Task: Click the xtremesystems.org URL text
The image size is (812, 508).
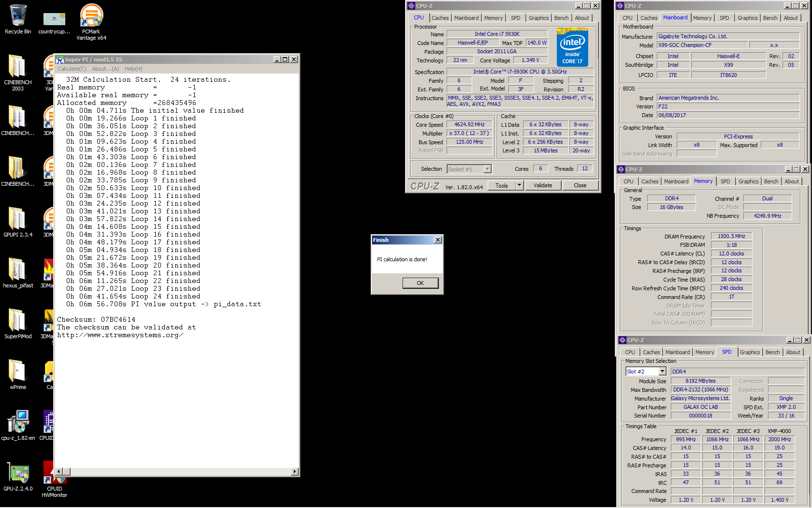Action: [120, 335]
